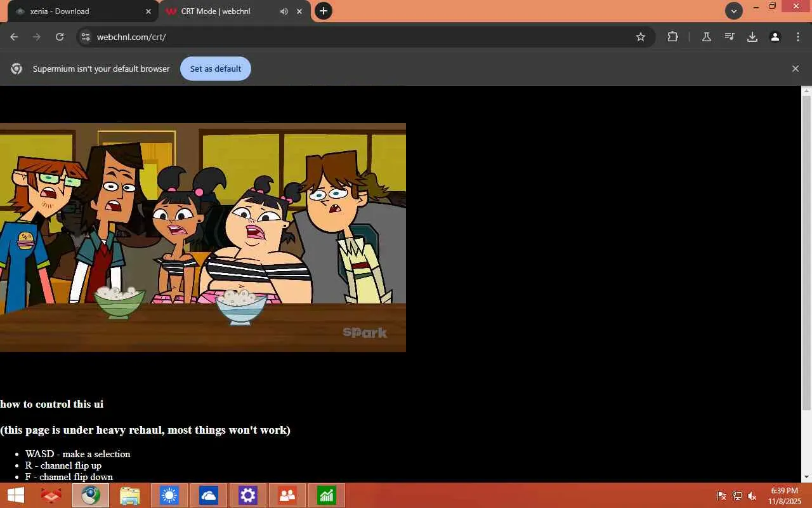Viewport: 812px width, 508px height.
Task: Mute the CRT Mode tab audio
Action: pos(284,11)
